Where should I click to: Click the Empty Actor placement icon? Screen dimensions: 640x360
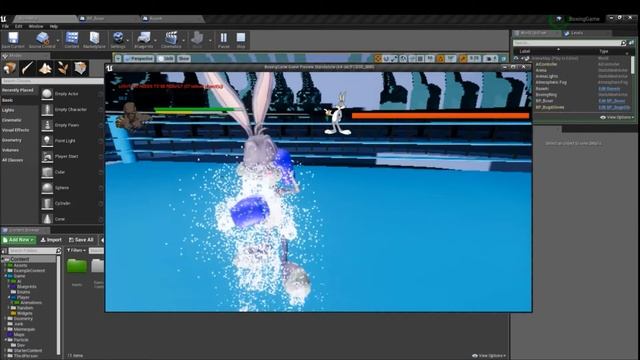(x=47, y=94)
